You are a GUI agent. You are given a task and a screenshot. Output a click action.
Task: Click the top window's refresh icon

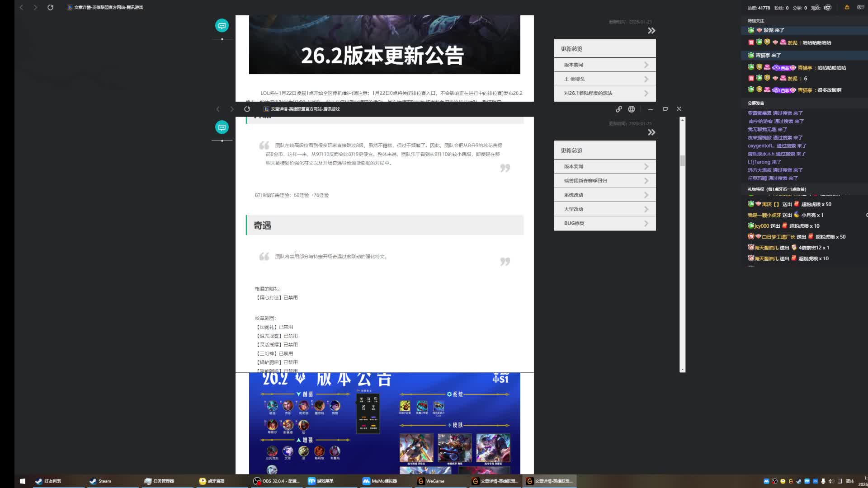coord(50,7)
